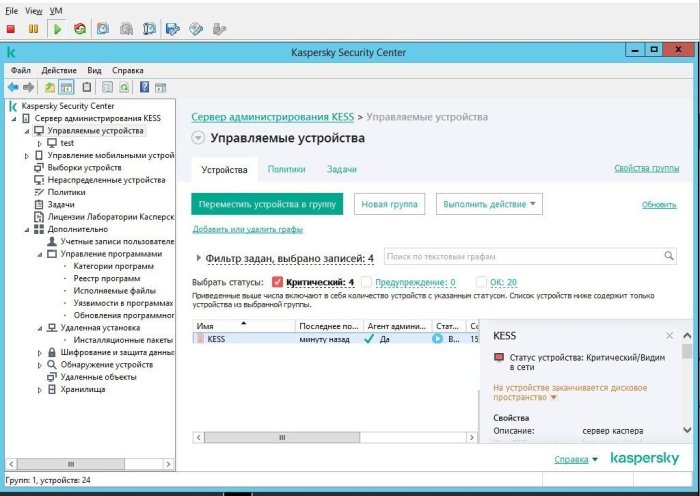
Task: Expand the Обнаружение устройств node
Action: (39, 365)
